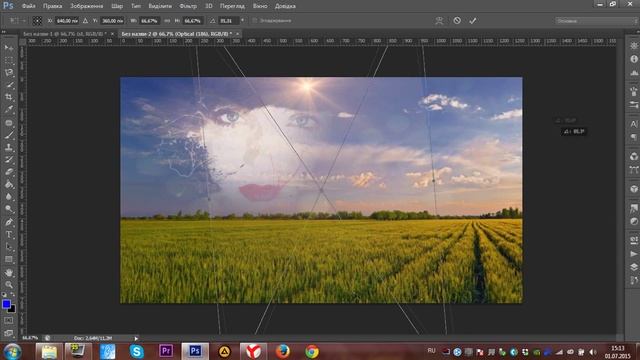Screen dimensions: 640x360
Task: Select the Paint Bucket tool
Action: [x=9, y=184]
